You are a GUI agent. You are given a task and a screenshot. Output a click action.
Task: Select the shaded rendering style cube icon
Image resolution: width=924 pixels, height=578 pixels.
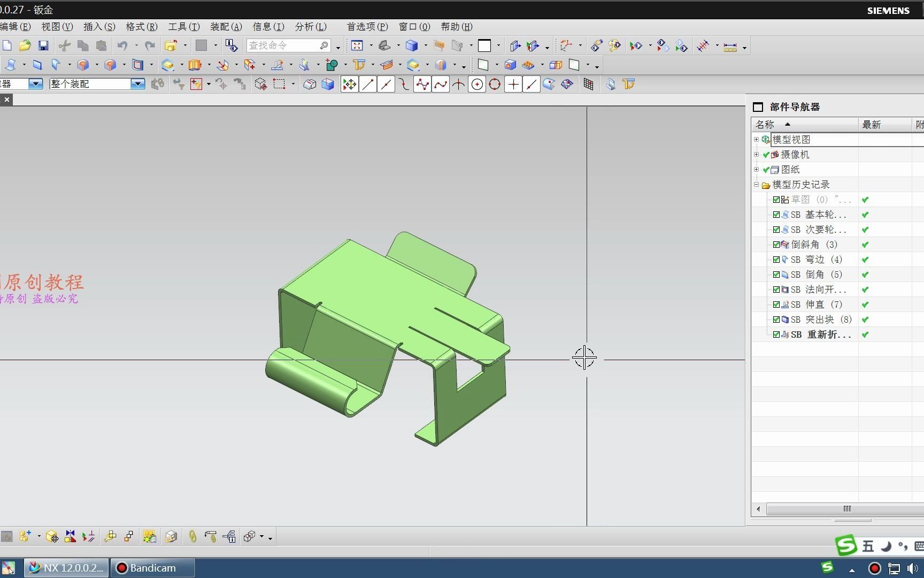pos(412,45)
